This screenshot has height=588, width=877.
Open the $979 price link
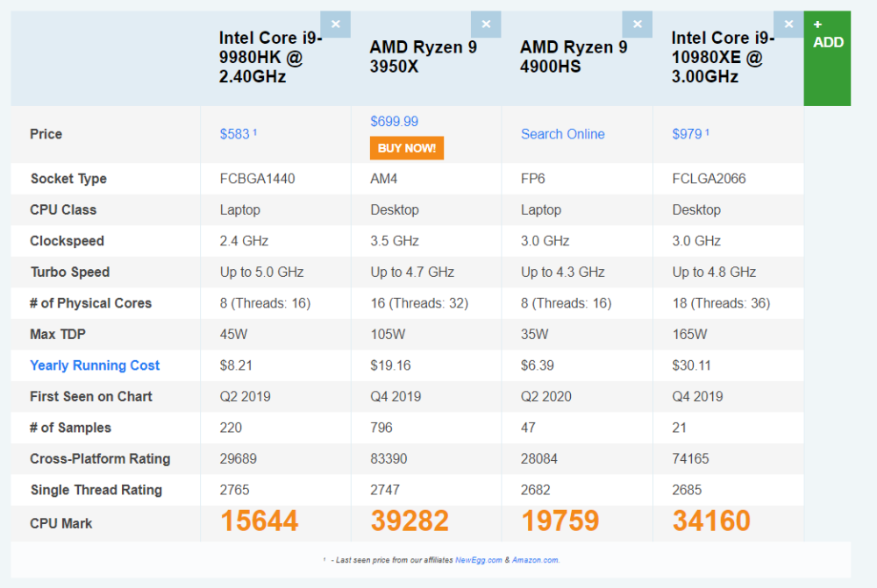pyautogui.click(x=688, y=134)
